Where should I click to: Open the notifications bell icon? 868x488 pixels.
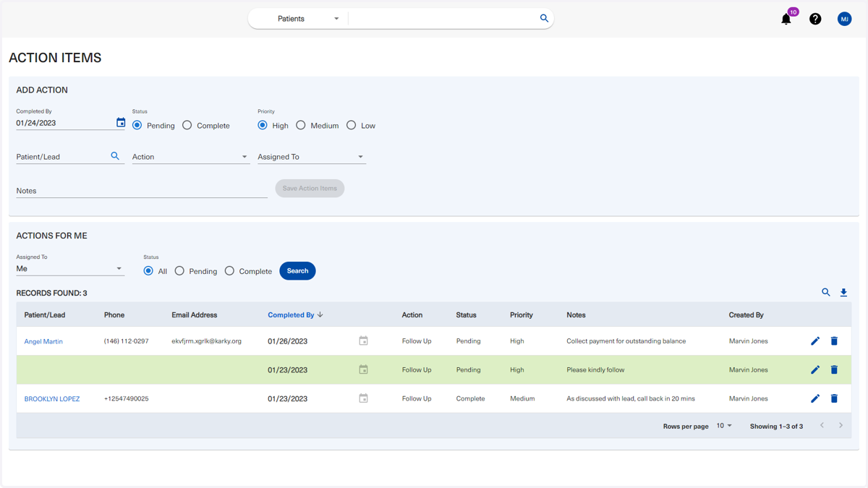tap(786, 20)
